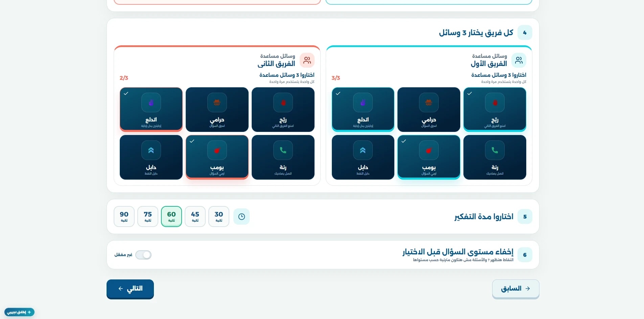Click the الفريق الثاني team title
This screenshot has width=644, height=319.
[x=276, y=64]
